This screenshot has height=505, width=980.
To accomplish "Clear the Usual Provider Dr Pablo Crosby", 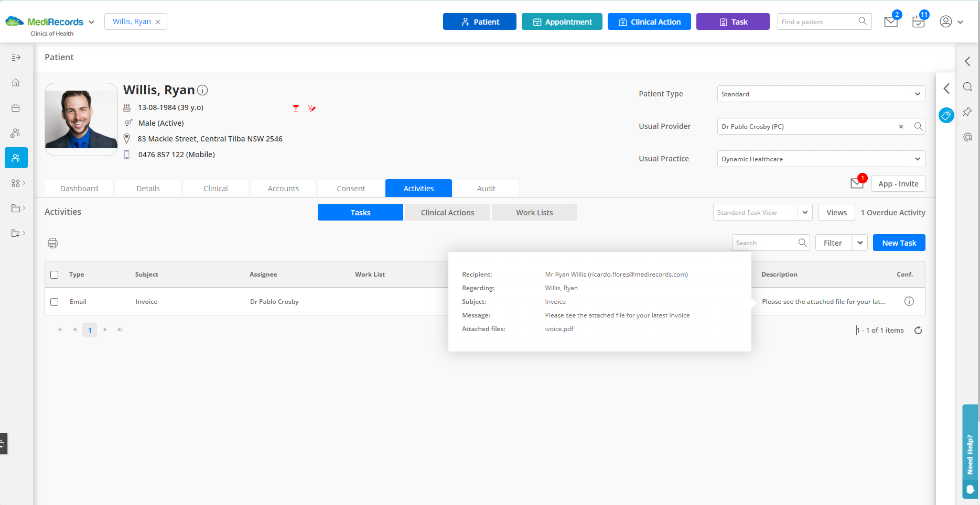I will (901, 127).
